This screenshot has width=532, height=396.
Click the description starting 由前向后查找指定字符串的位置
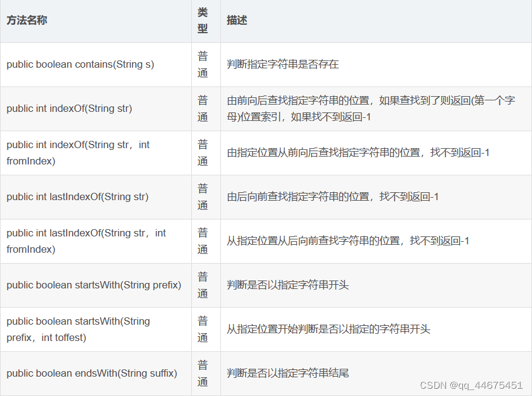[x=371, y=108]
